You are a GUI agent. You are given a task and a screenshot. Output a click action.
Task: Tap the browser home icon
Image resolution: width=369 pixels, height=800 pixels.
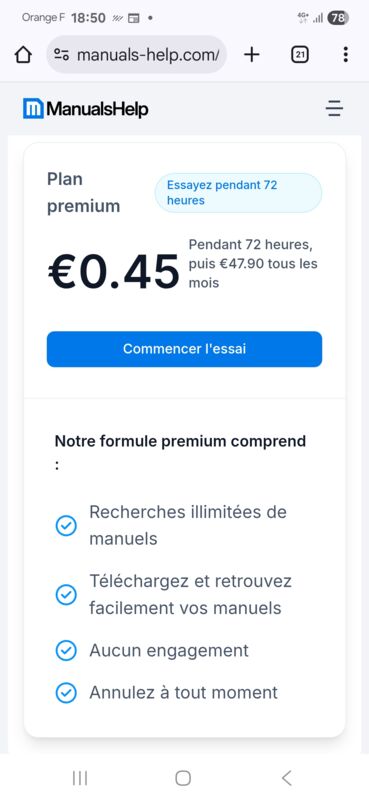pos(23,55)
